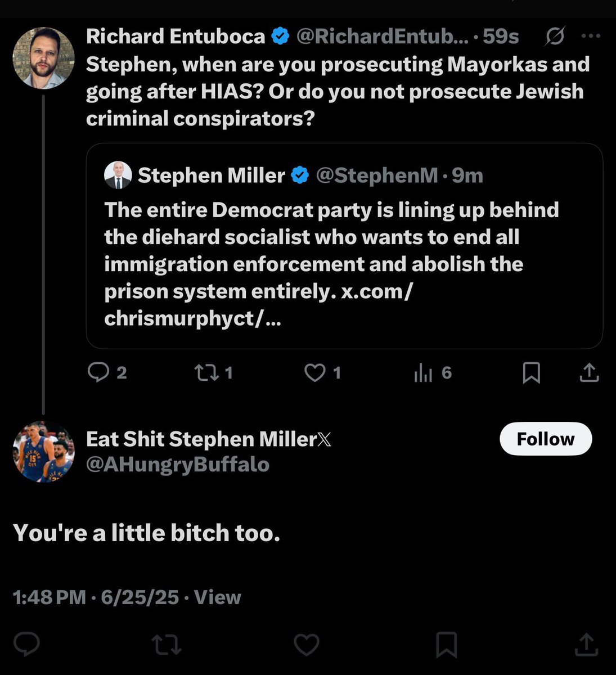Bookmark the AHungryBuffalo reply
616x675 pixels.
[x=447, y=645]
